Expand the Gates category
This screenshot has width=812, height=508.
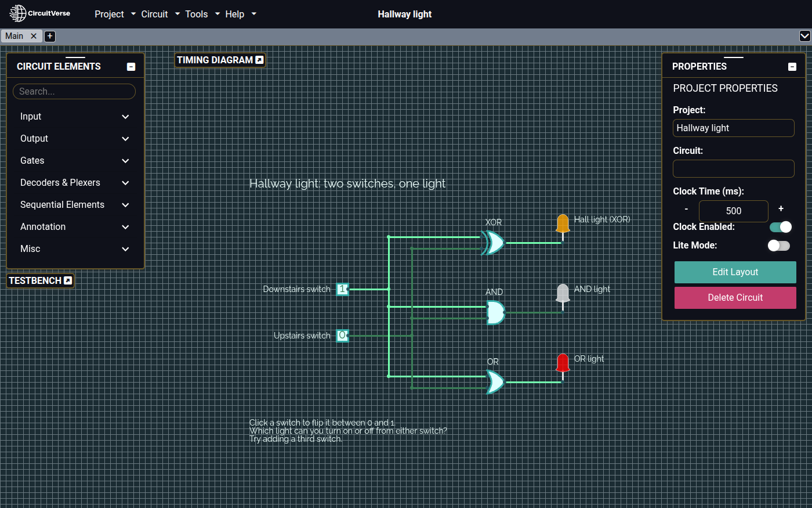click(x=74, y=161)
